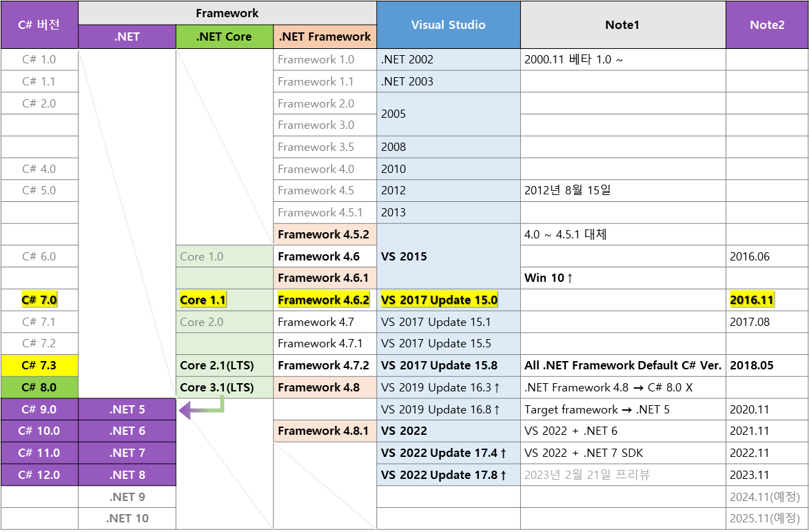
Task: Click the 'Framework 1.0' cell
Action: 325,59
